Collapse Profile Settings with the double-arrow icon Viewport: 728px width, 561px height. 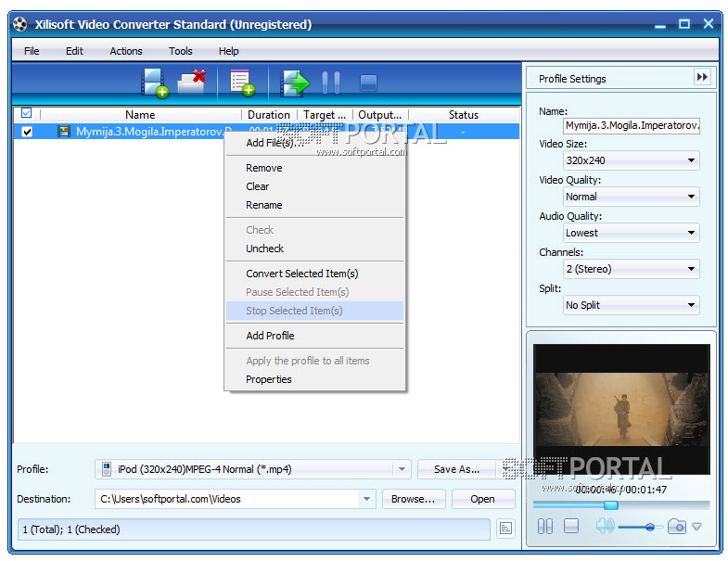point(702,77)
